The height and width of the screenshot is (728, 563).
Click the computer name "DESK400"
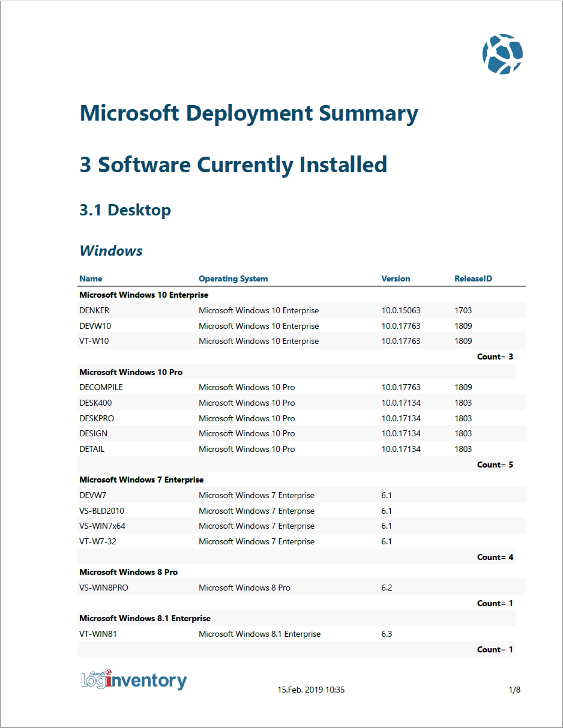tap(95, 403)
